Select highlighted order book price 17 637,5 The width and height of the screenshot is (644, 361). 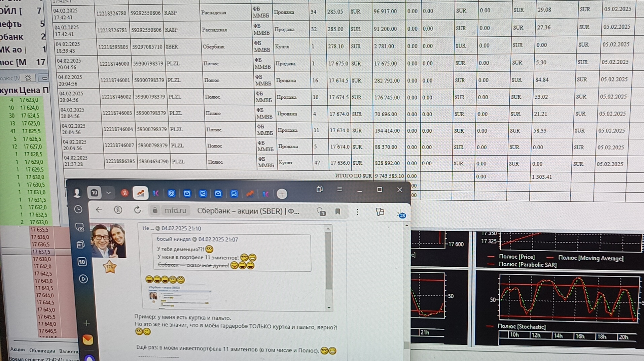coord(41,252)
